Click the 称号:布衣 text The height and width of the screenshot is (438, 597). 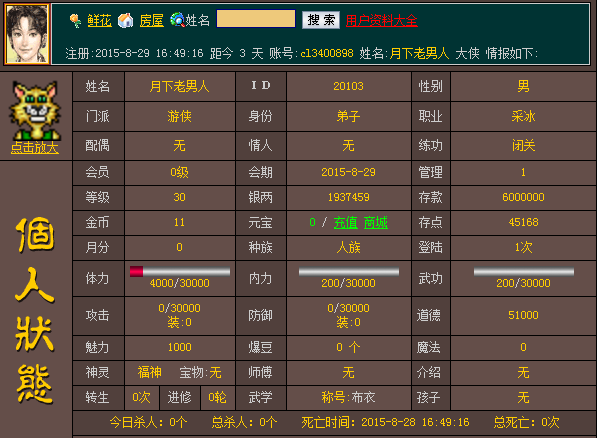(x=348, y=398)
